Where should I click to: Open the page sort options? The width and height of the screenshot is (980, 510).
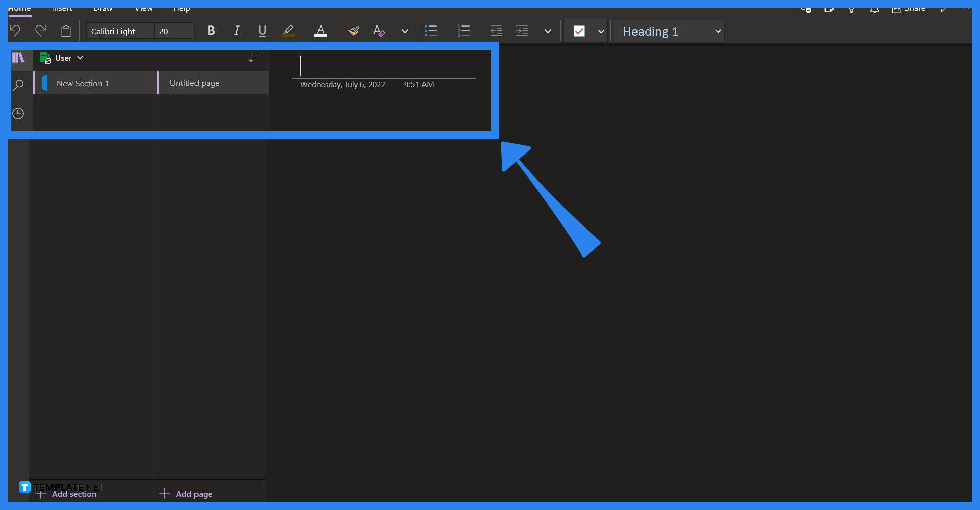tap(253, 57)
